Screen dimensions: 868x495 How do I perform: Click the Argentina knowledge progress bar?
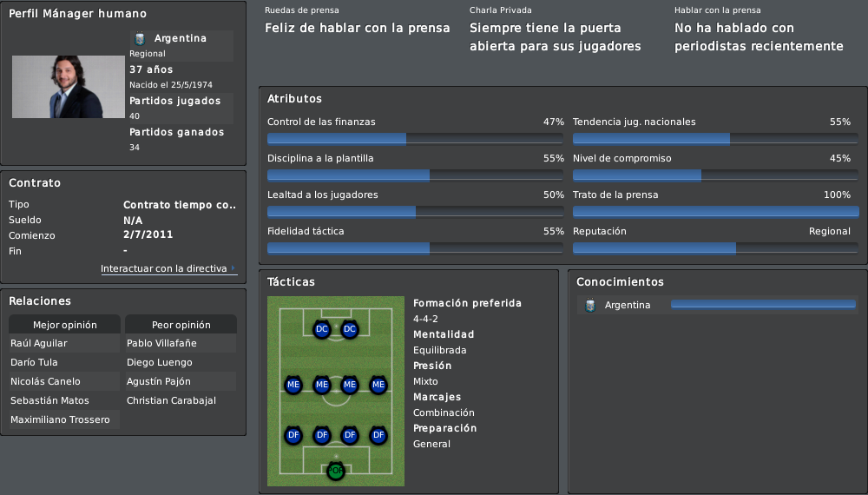tap(763, 304)
